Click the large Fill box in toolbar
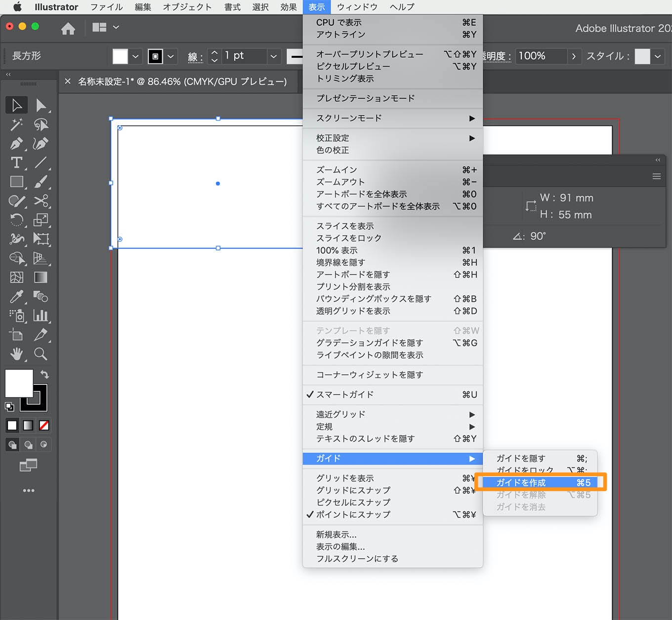672x620 pixels. pyautogui.click(x=19, y=383)
